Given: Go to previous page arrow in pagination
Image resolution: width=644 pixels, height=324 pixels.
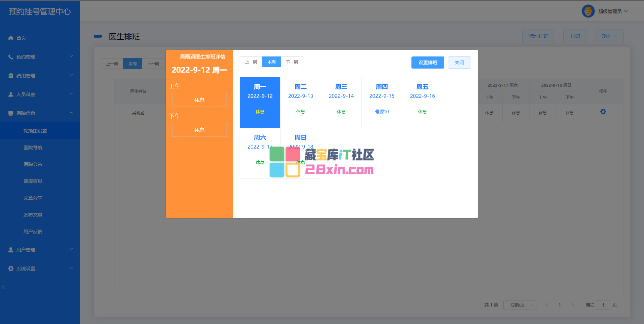Looking at the screenshot, I should [547, 305].
